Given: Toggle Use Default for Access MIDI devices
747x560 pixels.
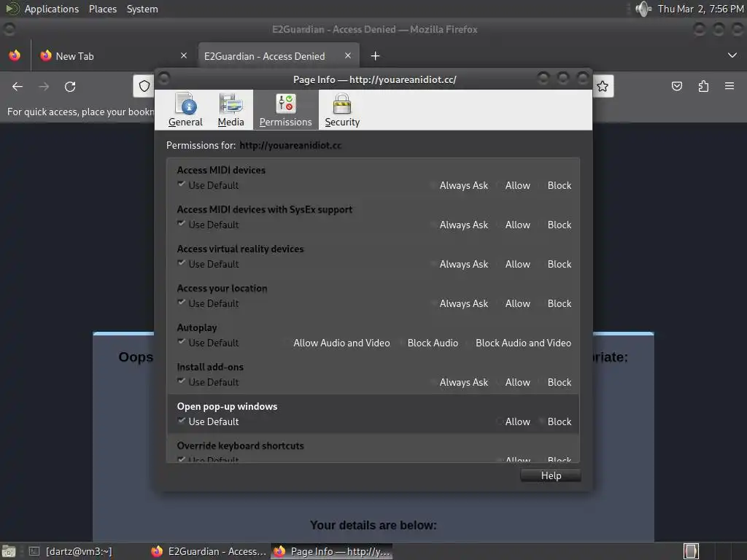Looking at the screenshot, I should click(208, 185).
